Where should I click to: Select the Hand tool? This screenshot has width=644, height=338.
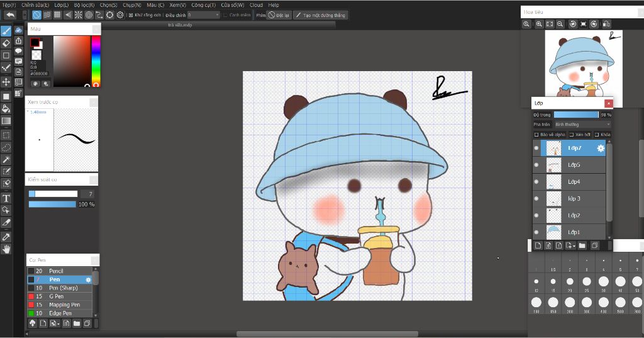6,249
